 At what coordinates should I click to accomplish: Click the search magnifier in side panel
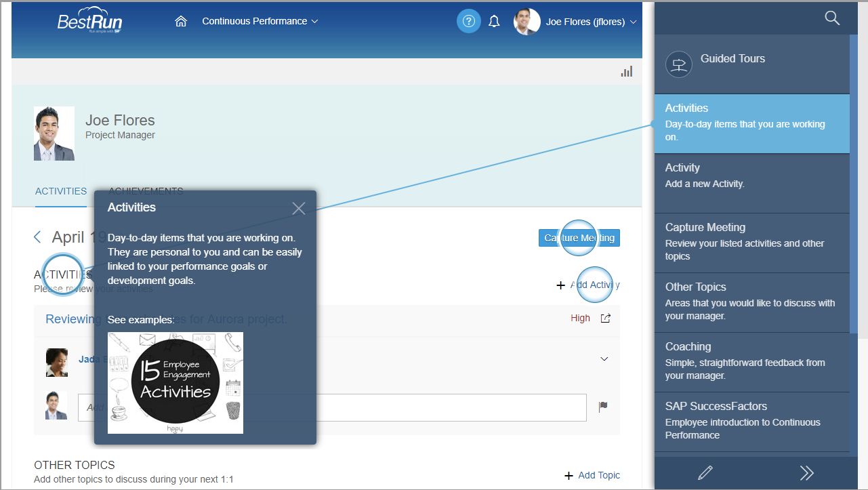click(x=832, y=18)
